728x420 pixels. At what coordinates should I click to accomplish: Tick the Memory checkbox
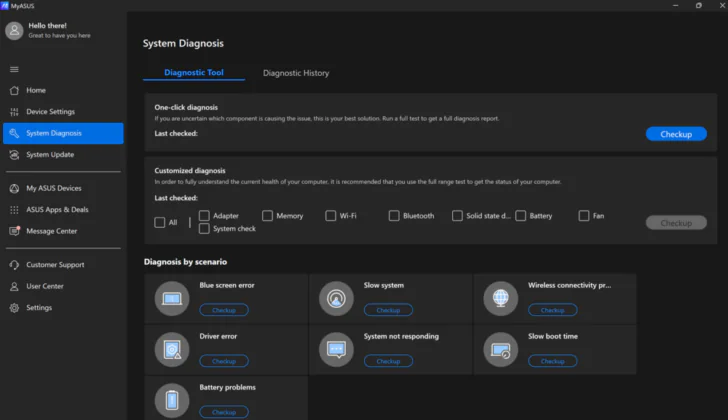267,216
